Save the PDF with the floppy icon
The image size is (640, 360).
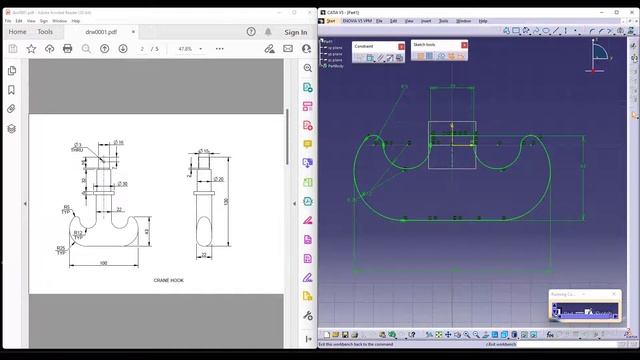[x=13, y=49]
